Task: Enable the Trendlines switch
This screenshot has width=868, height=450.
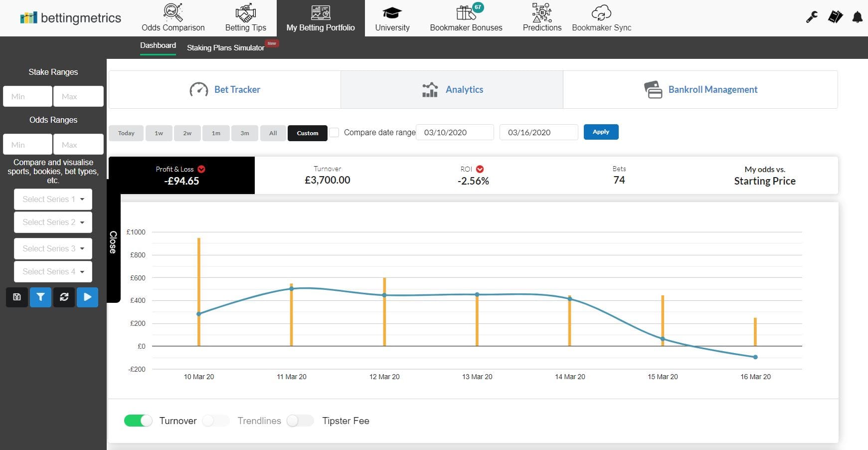Action: pos(216,421)
